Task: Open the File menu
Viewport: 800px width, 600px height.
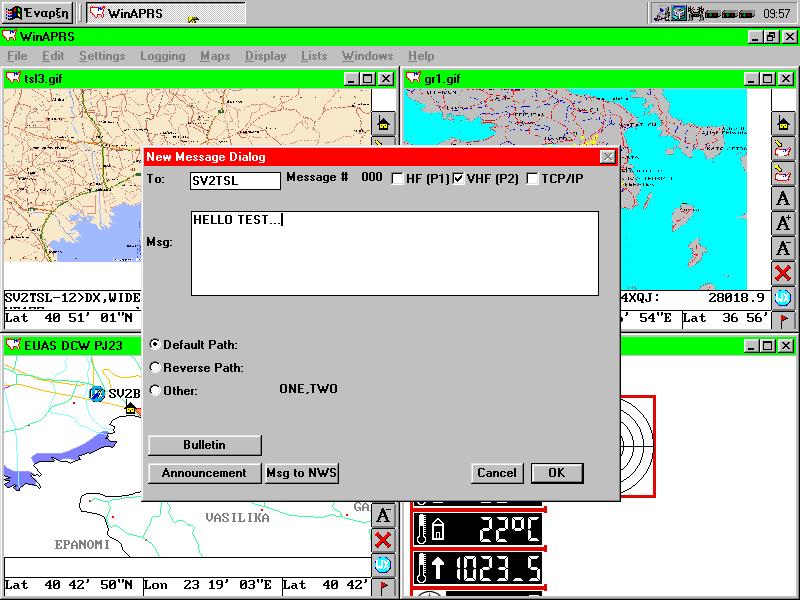Action: point(17,56)
